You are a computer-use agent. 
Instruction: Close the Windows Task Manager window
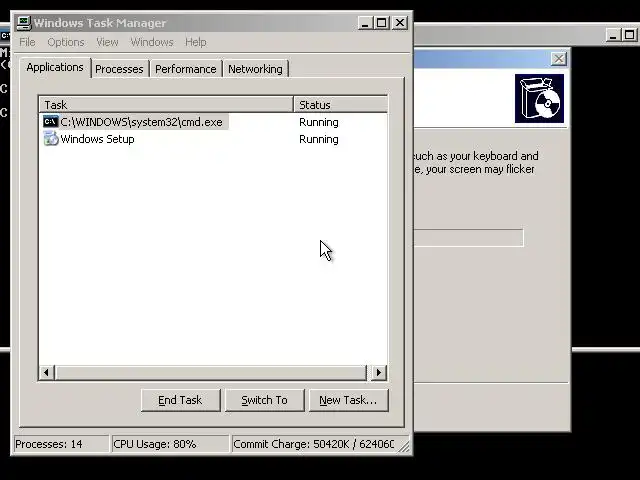(400, 23)
